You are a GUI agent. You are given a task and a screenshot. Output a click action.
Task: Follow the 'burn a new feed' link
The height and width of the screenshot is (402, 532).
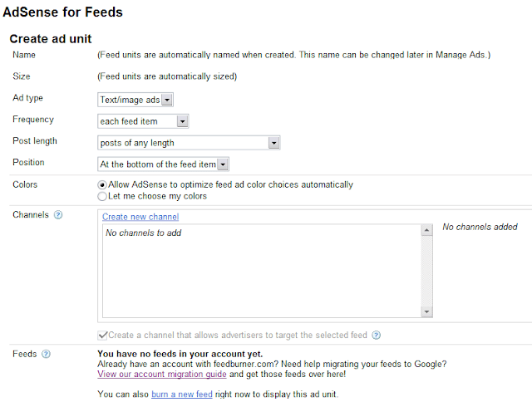[x=180, y=394]
